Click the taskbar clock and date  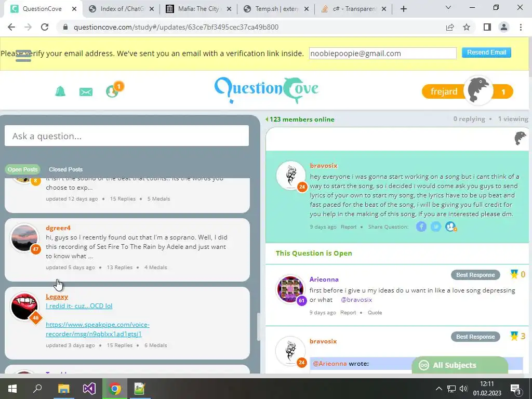487,389
